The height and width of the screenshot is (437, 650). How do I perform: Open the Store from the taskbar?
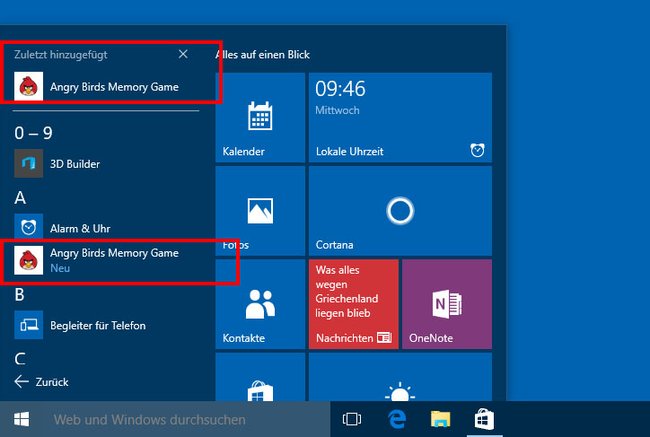click(484, 419)
